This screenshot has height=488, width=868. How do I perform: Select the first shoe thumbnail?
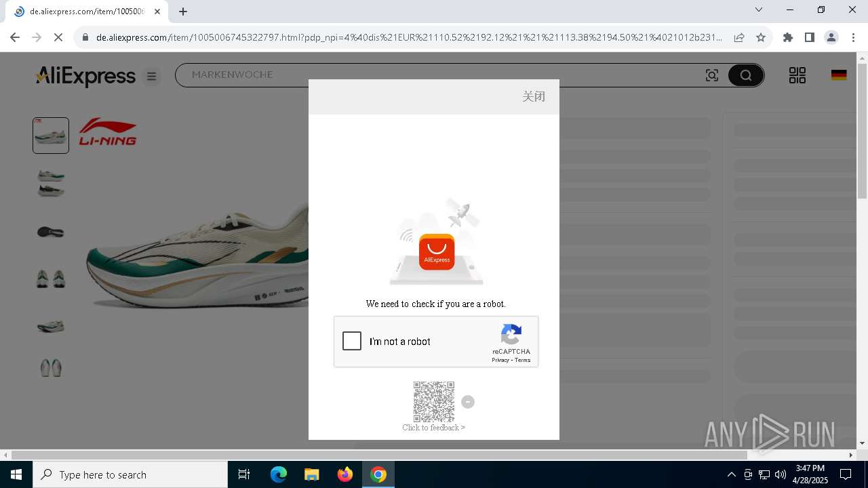point(51,136)
